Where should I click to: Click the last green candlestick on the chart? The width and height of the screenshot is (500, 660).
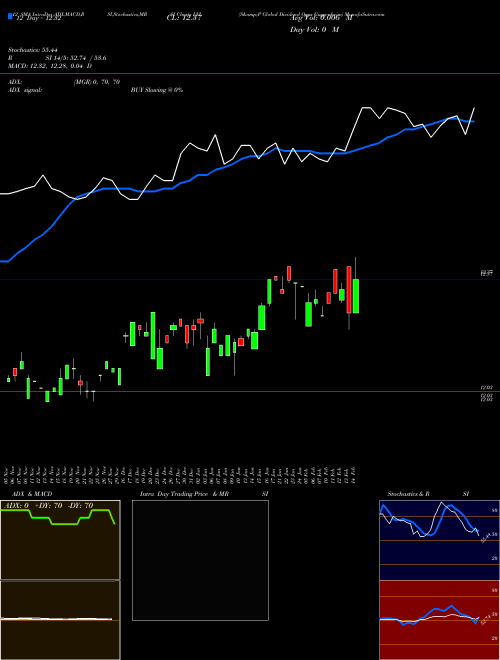[x=356, y=296]
